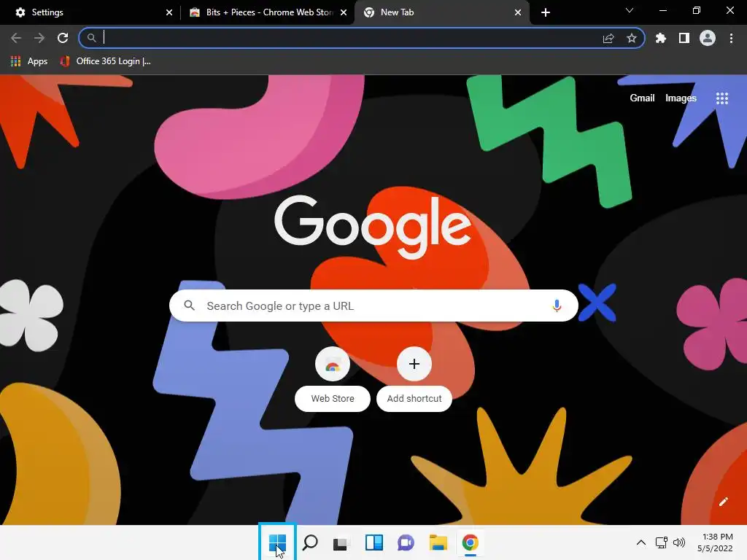Open the Images link

pyautogui.click(x=681, y=98)
